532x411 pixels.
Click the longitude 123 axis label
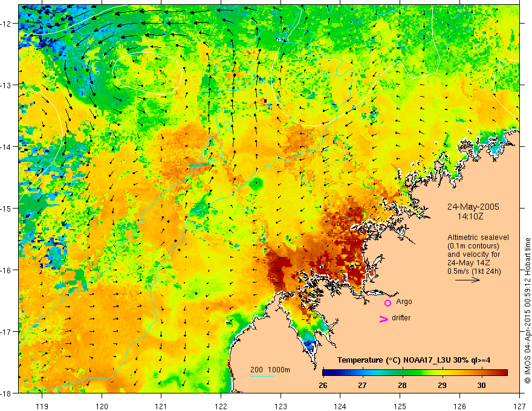281,406
